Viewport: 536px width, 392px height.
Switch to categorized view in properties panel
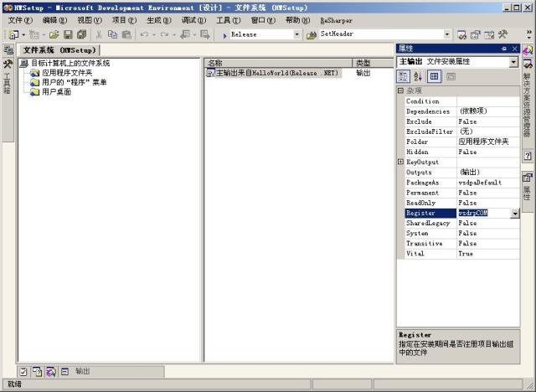coord(404,76)
